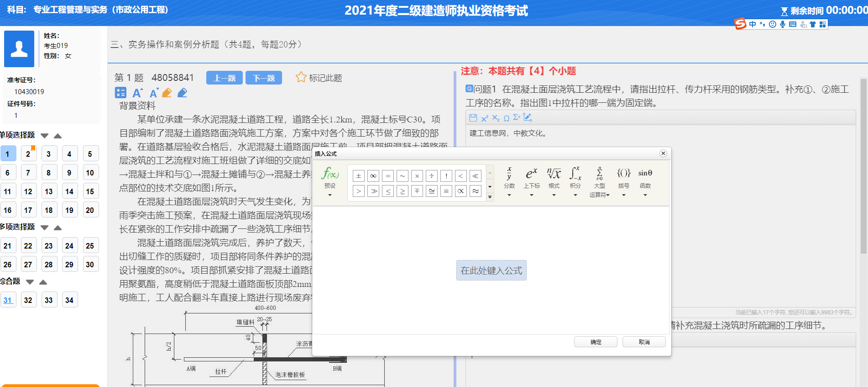Expand the symbol gallery with the more arrow
Viewport: 868px width, 387px height.
click(490, 197)
